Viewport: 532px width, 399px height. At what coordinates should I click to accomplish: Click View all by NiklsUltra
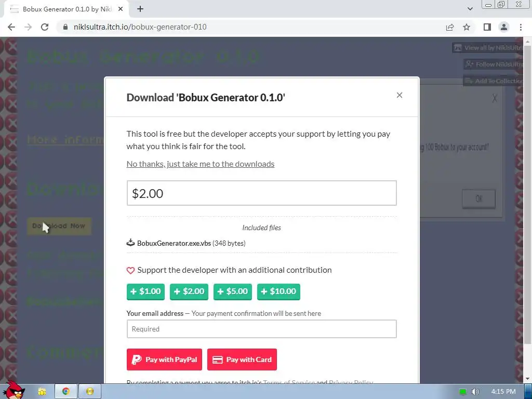pos(487,48)
